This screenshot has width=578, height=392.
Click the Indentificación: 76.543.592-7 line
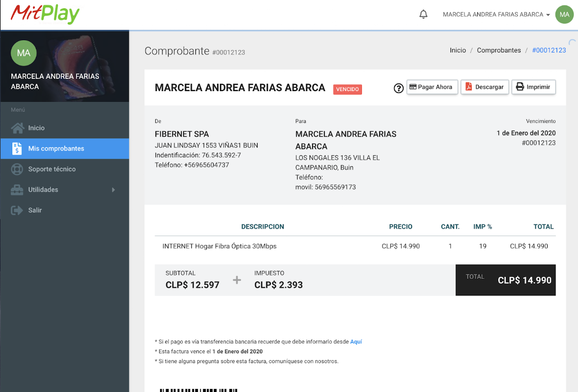pos(198,155)
